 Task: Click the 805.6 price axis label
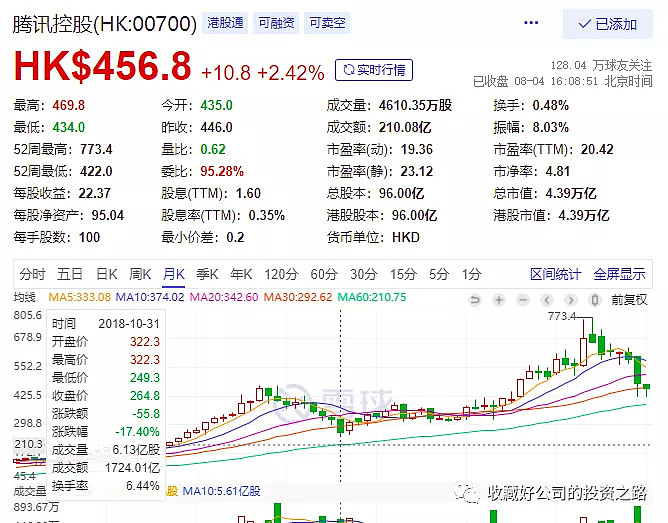(x=28, y=315)
